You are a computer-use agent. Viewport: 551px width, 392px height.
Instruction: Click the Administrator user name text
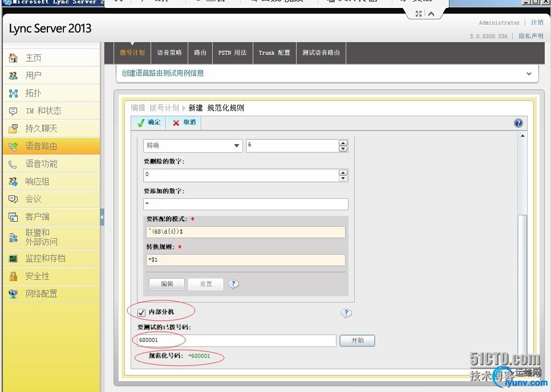[499, 22]
